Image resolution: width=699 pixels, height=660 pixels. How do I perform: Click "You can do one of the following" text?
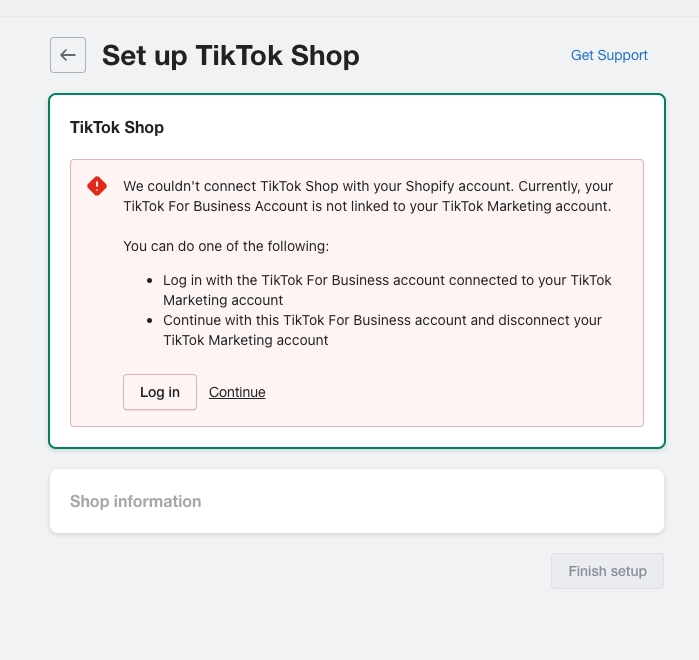pos(226,245)
